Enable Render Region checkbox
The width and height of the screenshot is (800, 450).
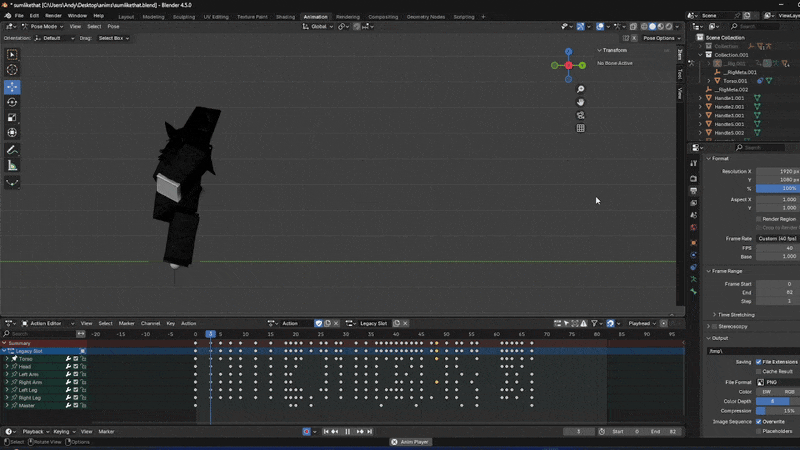pos(759,219)
